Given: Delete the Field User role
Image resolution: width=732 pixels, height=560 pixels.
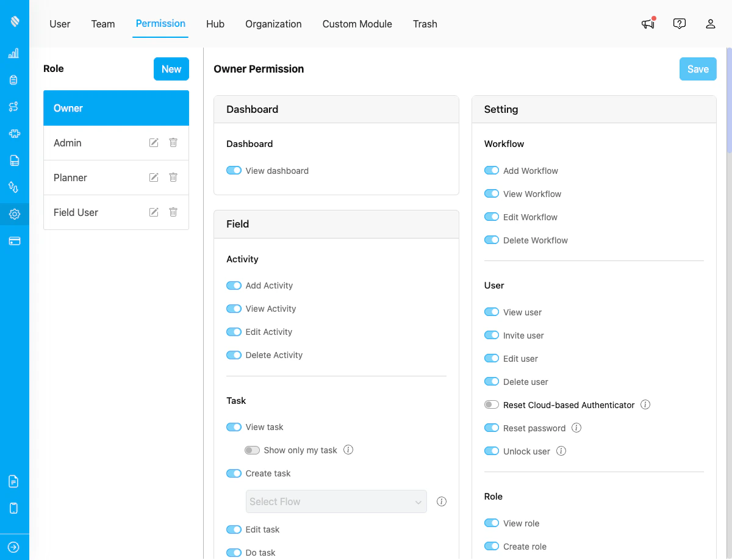Looking at the screenshot, I should click(173, 212).
